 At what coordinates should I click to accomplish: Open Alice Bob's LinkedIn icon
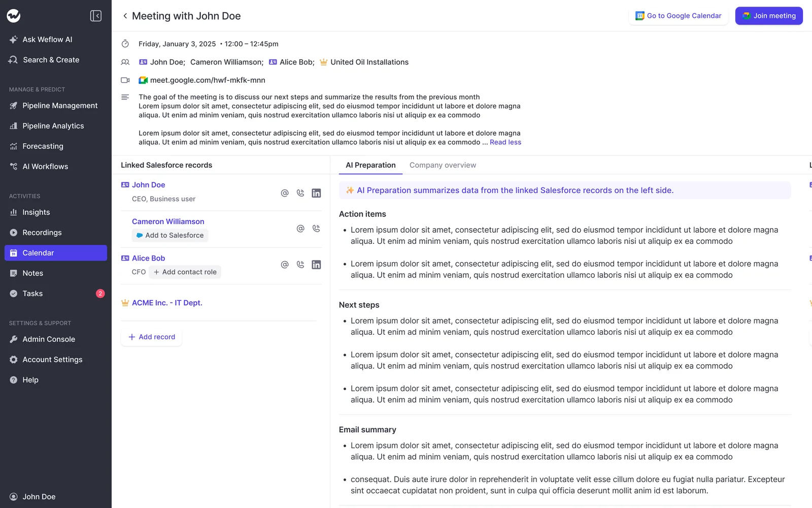click(x=316, y=265)
